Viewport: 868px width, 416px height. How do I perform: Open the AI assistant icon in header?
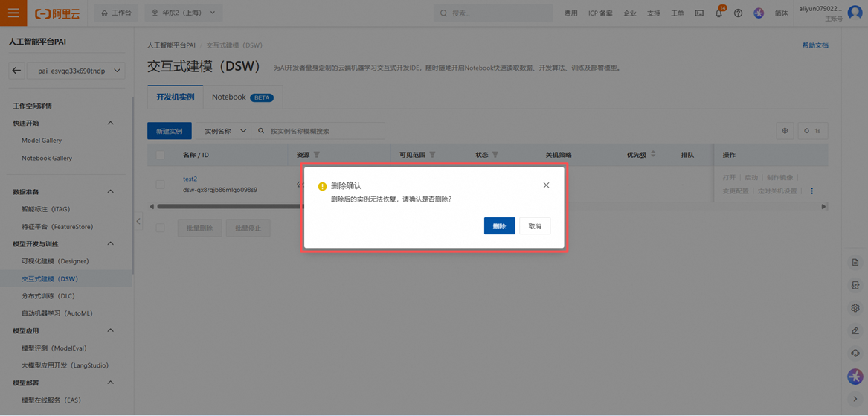(x=759, y=13)
